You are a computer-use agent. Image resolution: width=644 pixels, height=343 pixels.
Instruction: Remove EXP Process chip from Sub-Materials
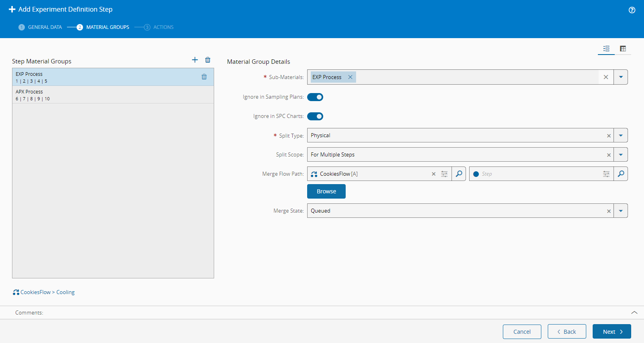point(350,77)
